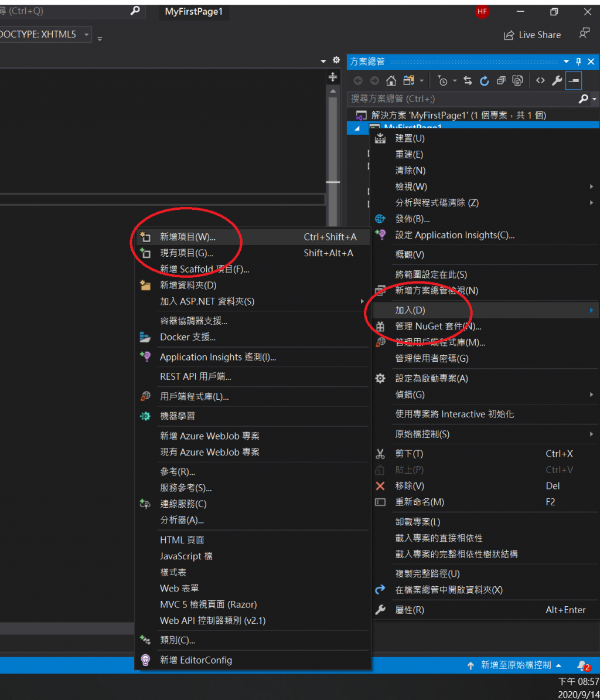Expand the 偵錯(G) submenu

click(x=485, y=395)
